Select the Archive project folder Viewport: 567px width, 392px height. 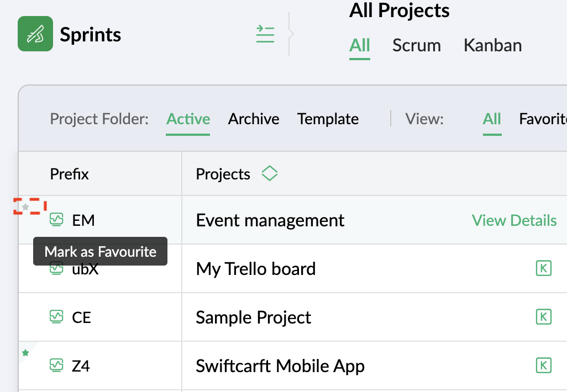[254, 119]
